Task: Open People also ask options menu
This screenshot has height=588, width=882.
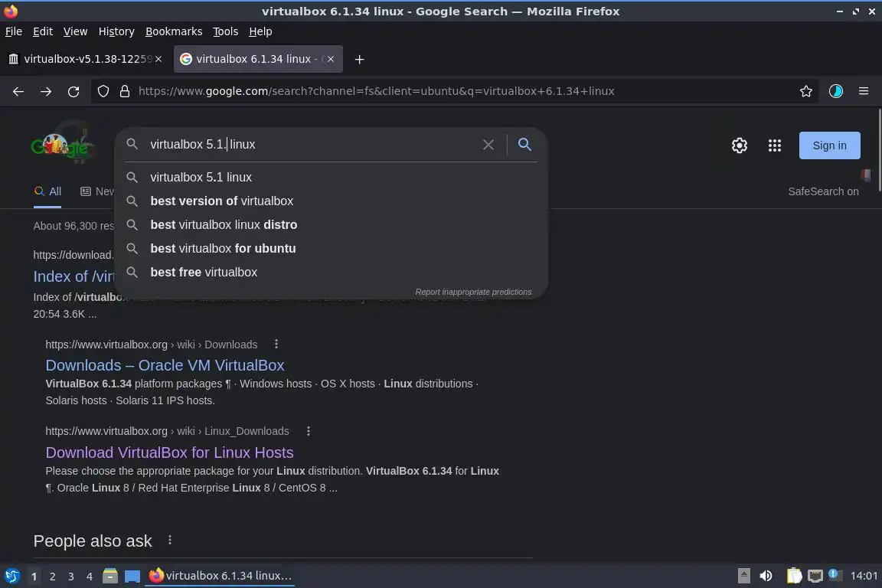Action: tap(170, 541)
